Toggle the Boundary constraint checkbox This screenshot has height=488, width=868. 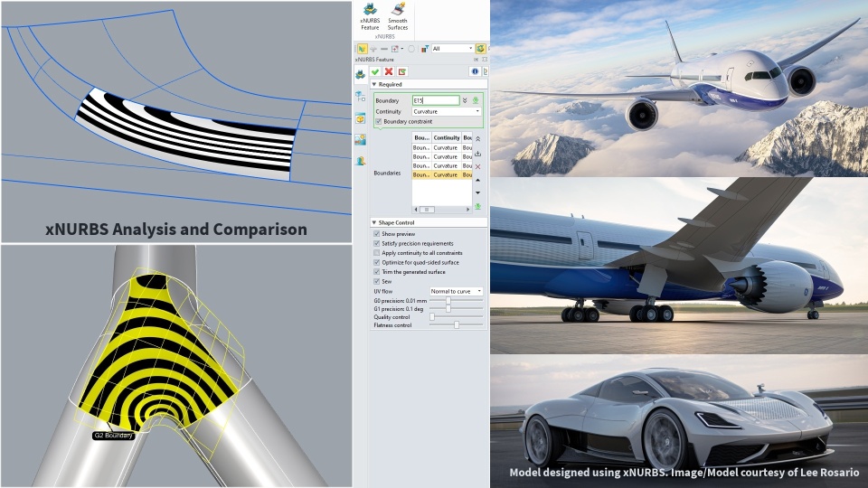[x=378, y=121]
